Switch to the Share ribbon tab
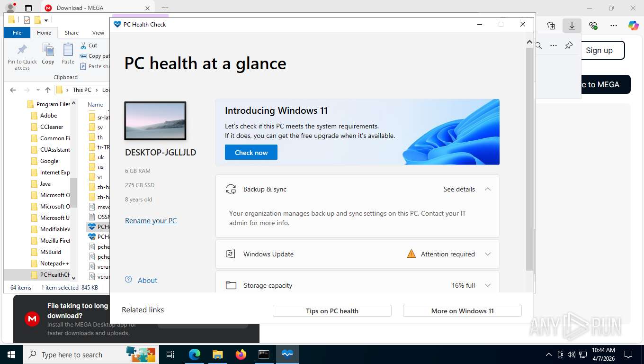 pos(72,33)
